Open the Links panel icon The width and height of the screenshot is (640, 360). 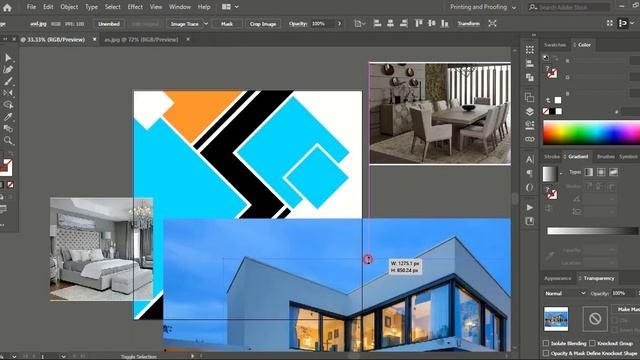[530, 139]
